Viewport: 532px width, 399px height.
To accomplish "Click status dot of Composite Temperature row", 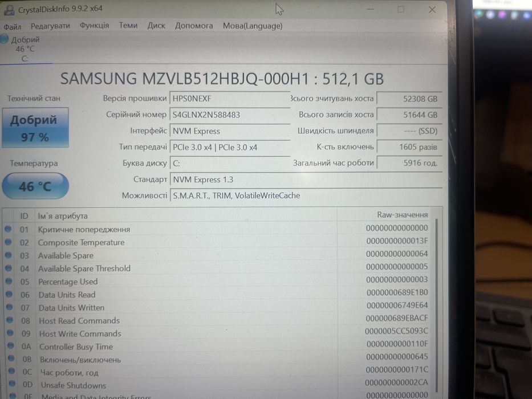I will (x=9, y=242).
